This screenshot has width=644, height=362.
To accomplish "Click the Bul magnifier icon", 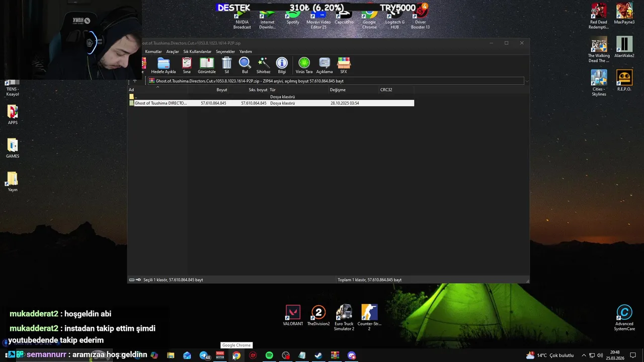I will pos(245,65).
